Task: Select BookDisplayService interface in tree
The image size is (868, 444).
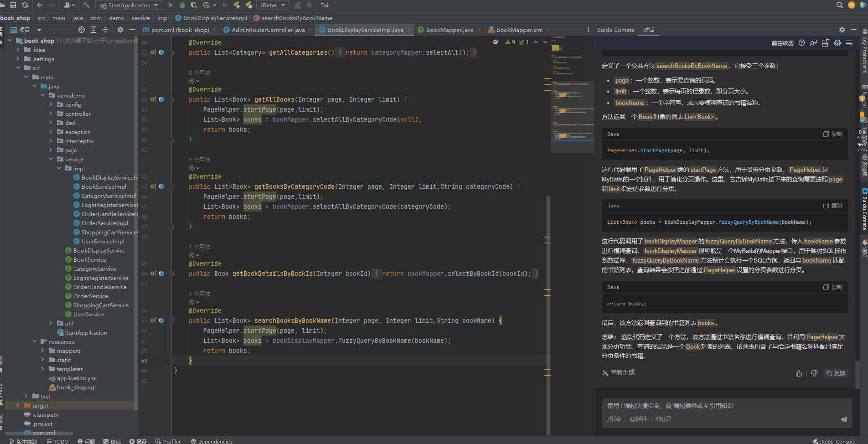Action: [95, 250]
